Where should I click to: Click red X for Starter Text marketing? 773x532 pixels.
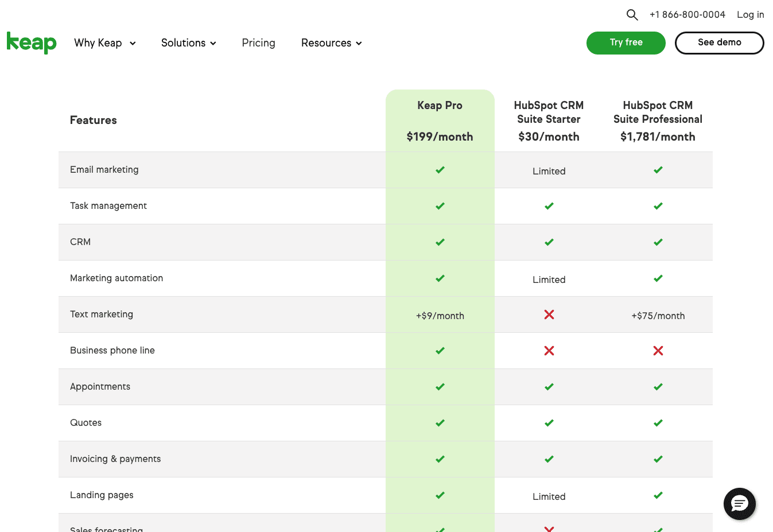tap(549, 314)
